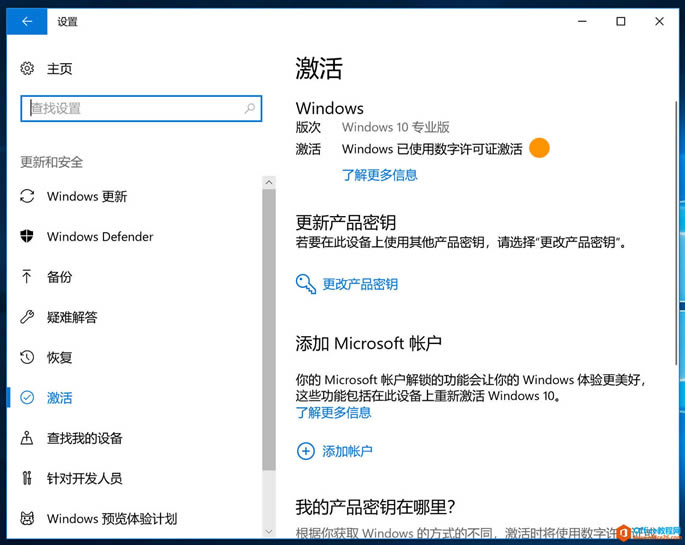Screen dimensions: 685x545
Task: Click 更新产品密钥 heading
Action: pyautogui.click(x=346, y=223)
